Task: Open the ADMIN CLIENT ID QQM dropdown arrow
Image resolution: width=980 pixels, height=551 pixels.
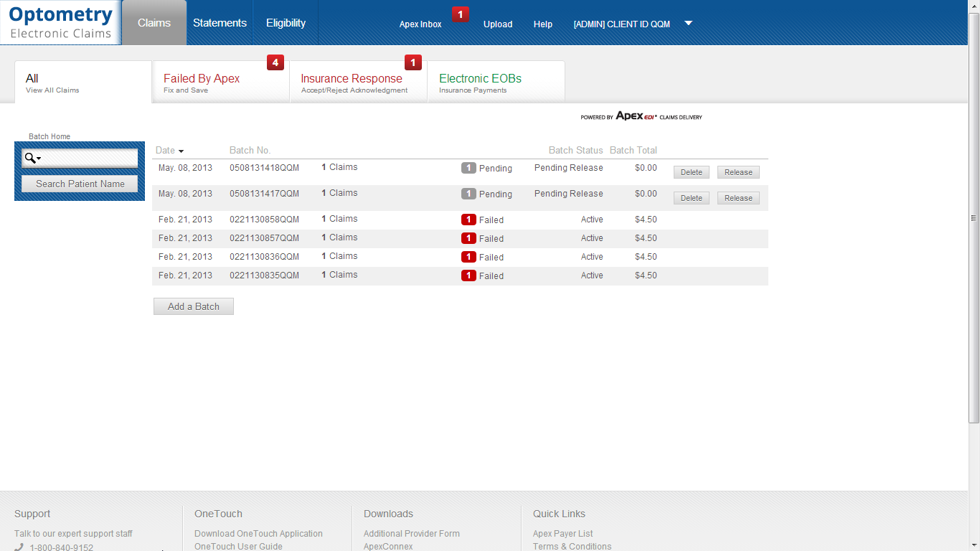Action: [x=688, y=23]
